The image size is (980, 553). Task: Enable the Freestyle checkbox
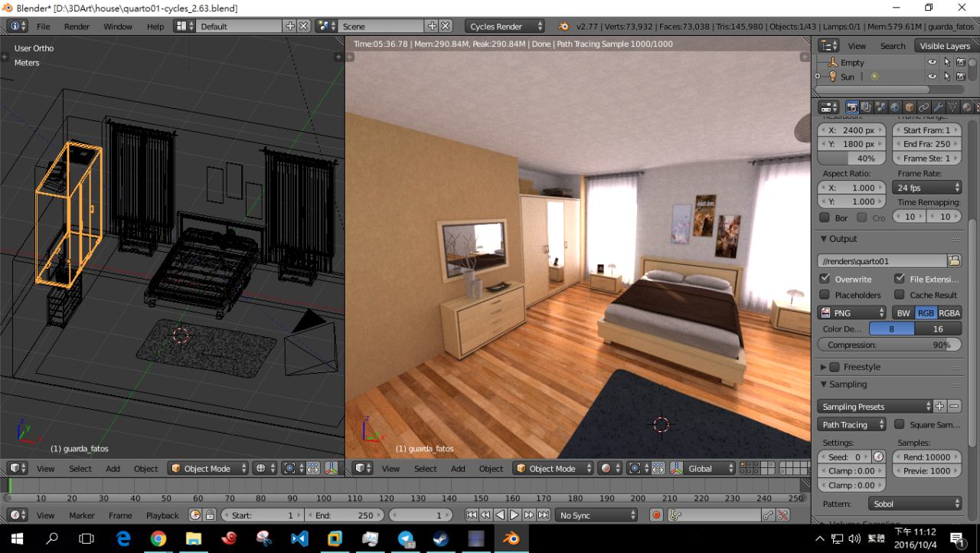pos(835,367)
